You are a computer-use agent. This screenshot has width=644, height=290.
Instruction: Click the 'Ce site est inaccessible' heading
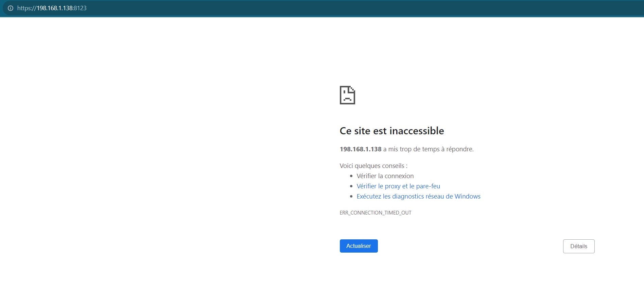click(x=391, y=131)
